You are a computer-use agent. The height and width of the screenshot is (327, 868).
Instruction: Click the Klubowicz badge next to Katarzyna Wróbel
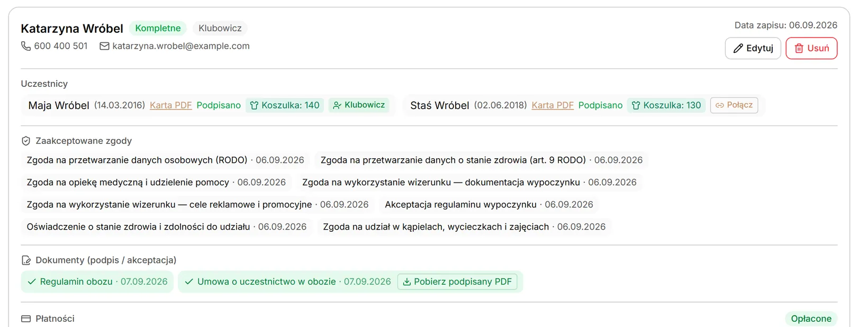220,28
